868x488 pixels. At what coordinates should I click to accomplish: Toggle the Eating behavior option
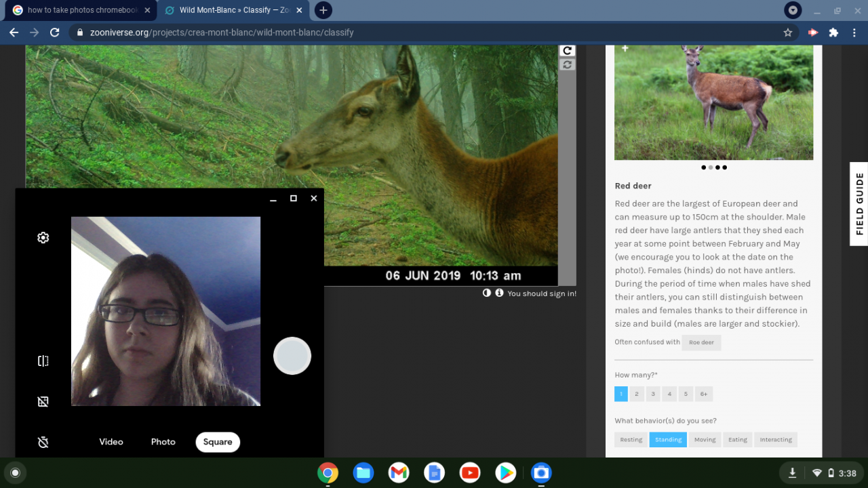coord(737,440)
